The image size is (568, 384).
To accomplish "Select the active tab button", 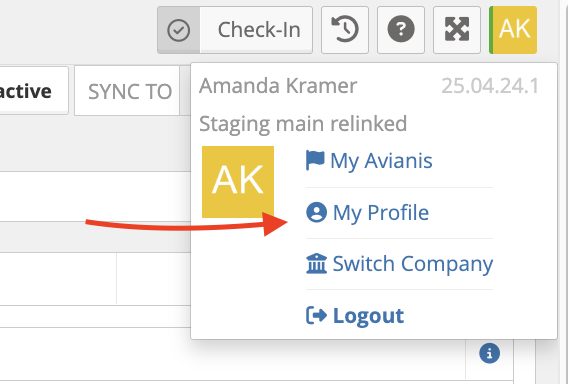I will [x=34, y=91].
